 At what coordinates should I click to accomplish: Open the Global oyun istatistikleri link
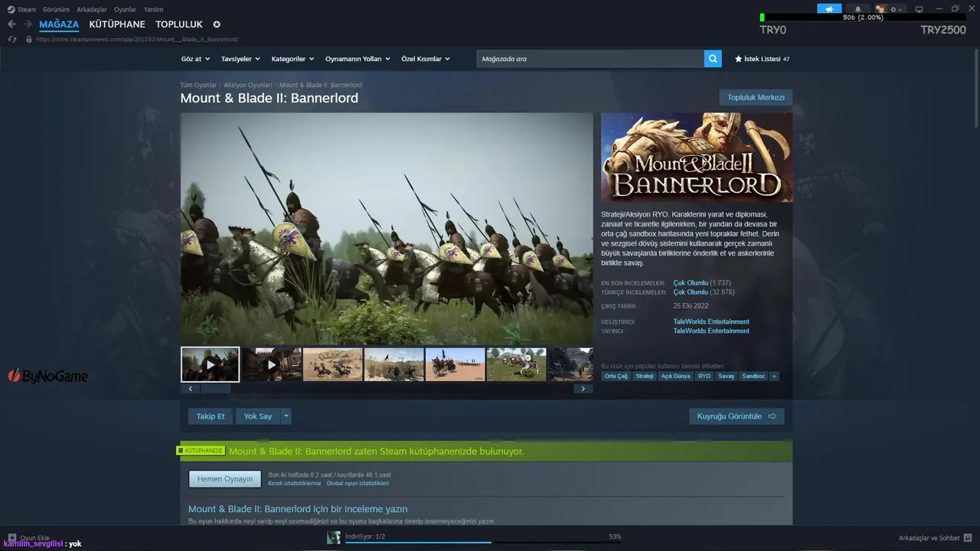(358, 483)
